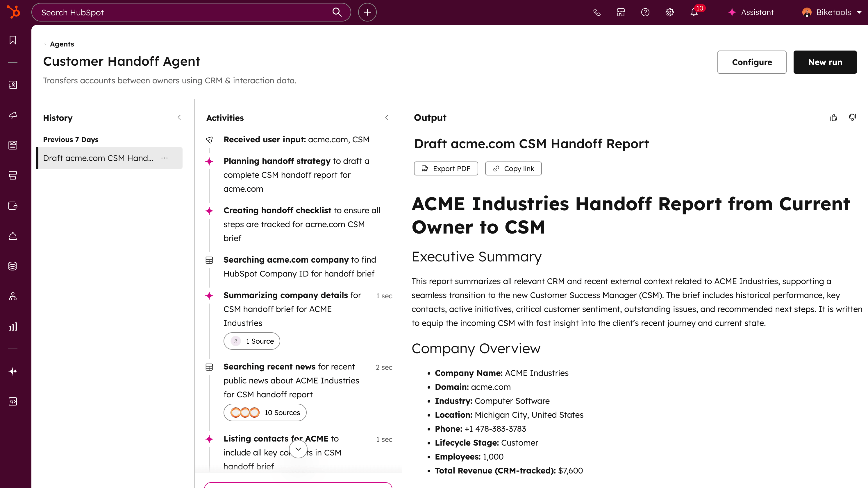Open the Marketplace storefront icon

[x=621, y=12]
